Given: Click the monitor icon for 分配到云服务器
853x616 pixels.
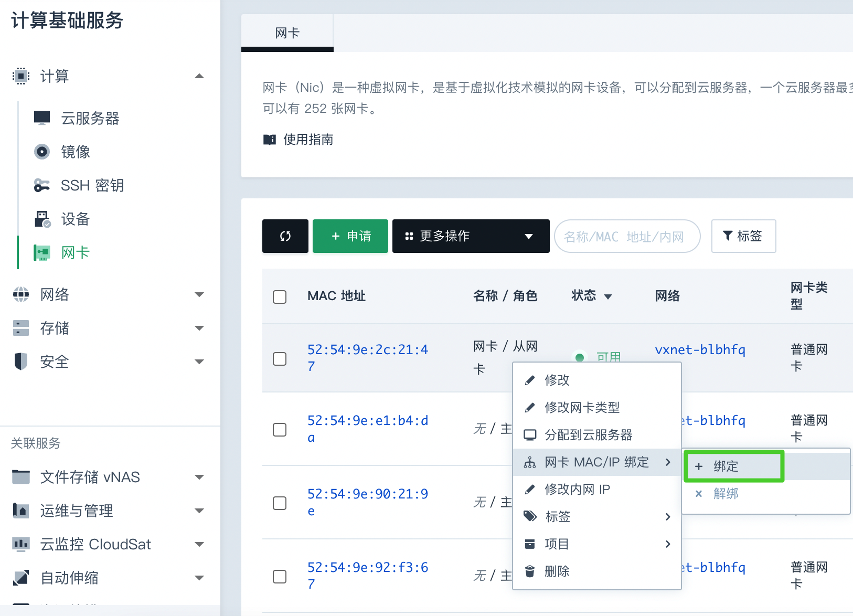Looking at the screenshot, I should pyautogui.click(x=530, y=435).
